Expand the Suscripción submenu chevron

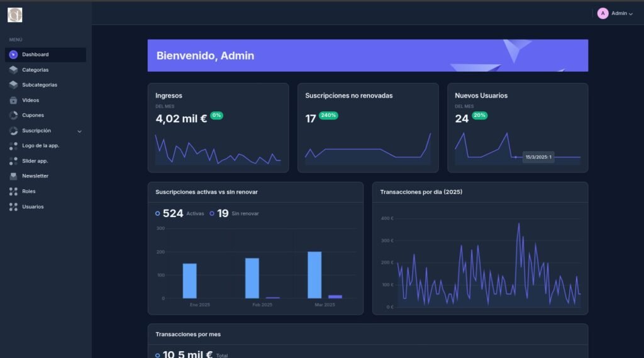click(79, 131)
